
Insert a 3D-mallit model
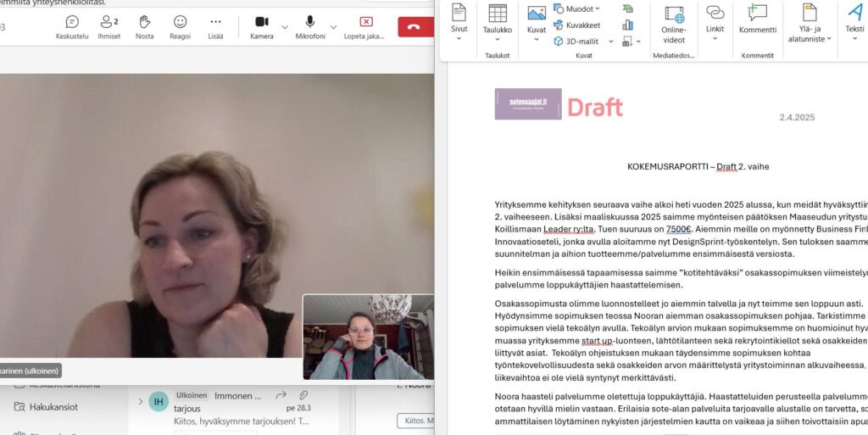pyautogui.click(x=576, y=41)
